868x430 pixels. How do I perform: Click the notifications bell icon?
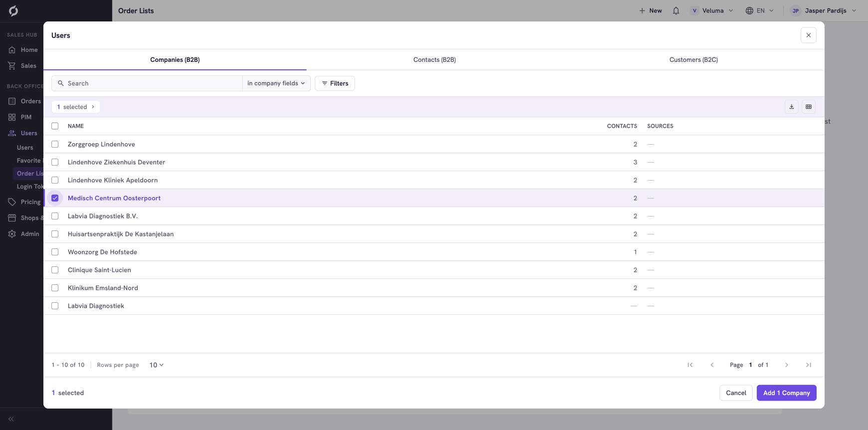[x=676, y=10]
